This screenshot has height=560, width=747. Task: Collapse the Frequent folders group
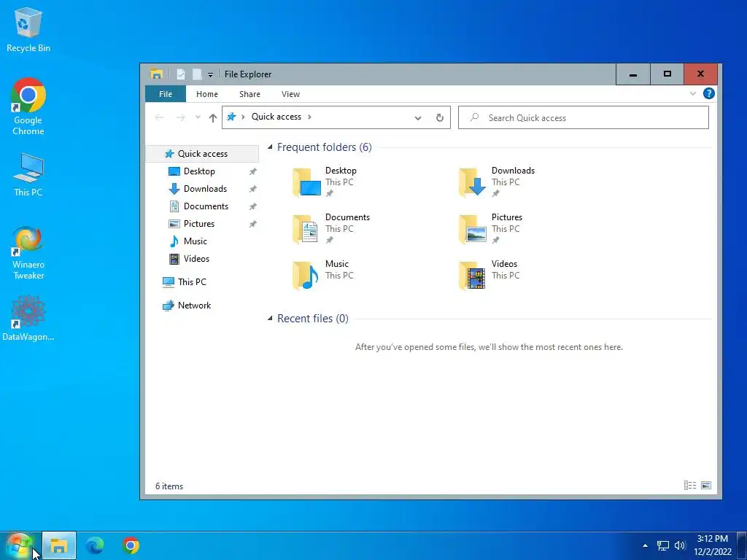tap(270, 147)
